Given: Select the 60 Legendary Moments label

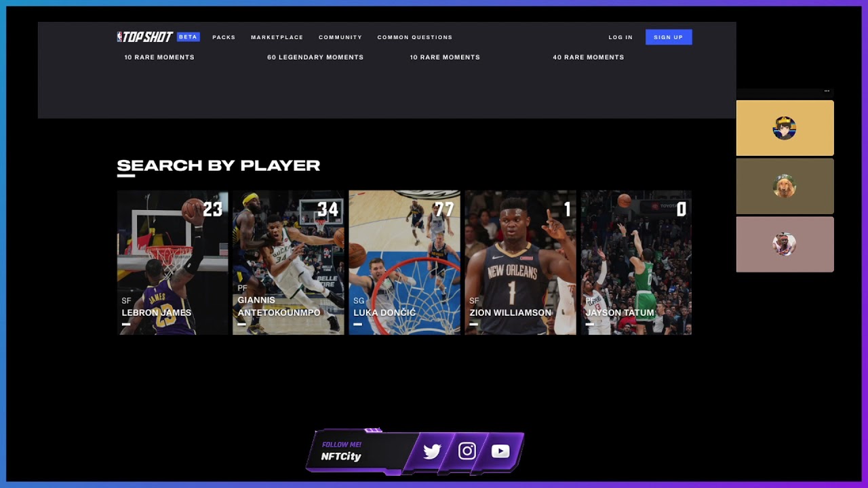Looking at the screenshot, I should [x=315, y=58].
